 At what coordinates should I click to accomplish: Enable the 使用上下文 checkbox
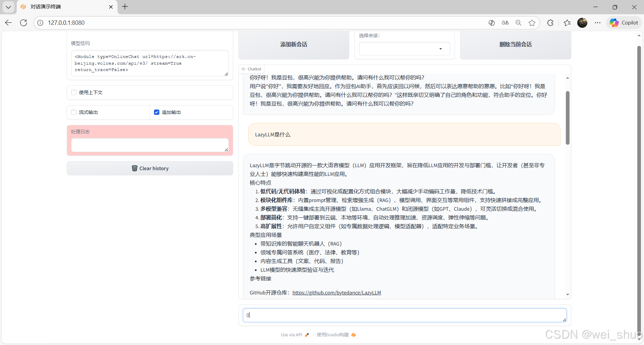(x=74, y=92)
